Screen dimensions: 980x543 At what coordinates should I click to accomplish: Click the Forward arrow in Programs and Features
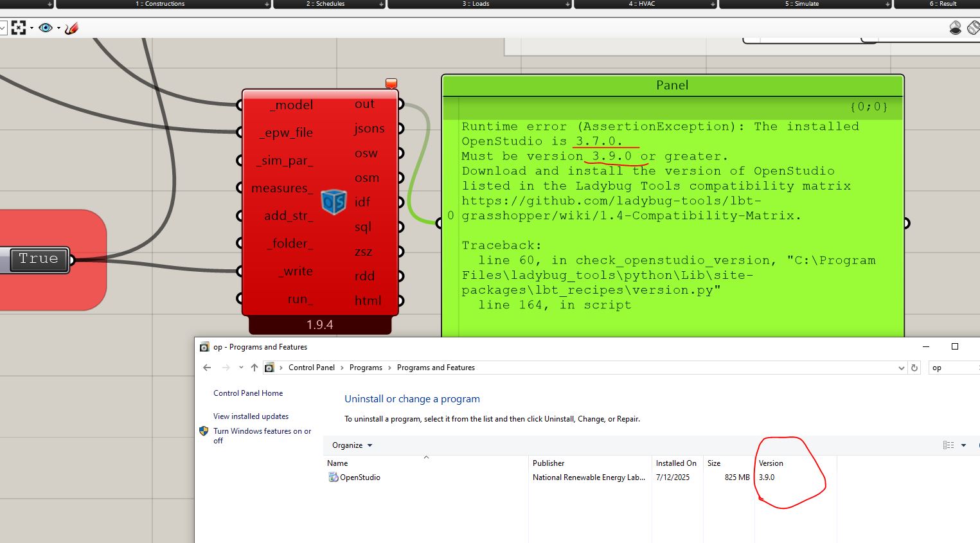[x=226, y=368]
